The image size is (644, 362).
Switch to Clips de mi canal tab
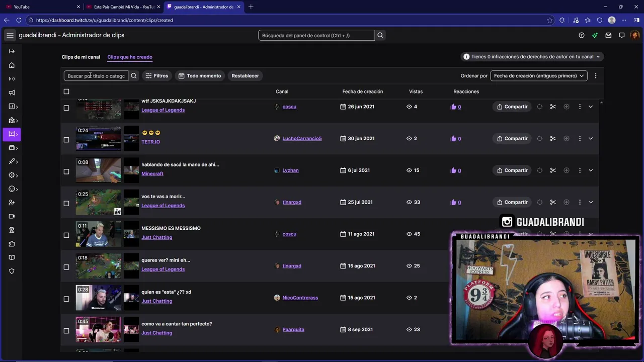[81, 57]
